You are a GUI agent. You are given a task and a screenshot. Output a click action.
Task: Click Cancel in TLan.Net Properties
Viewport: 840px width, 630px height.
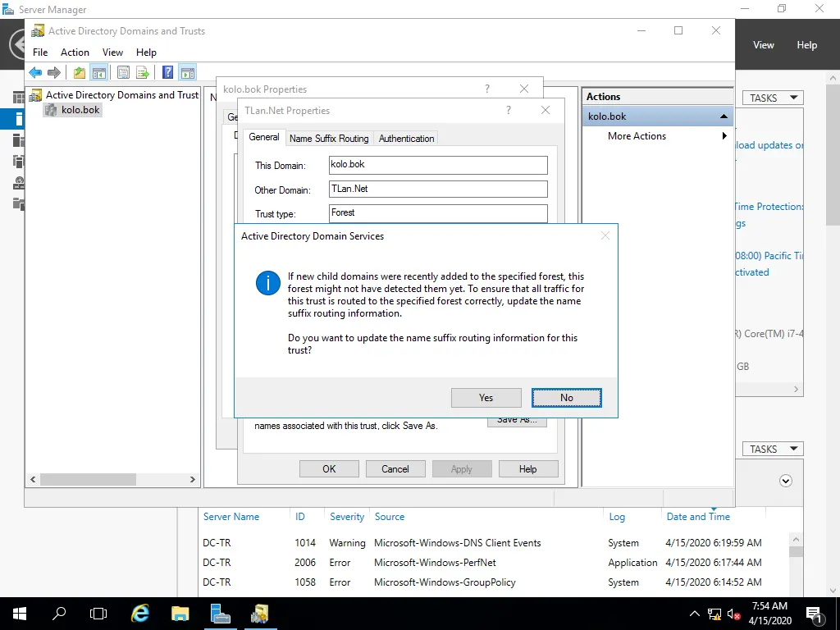point(395,468)
